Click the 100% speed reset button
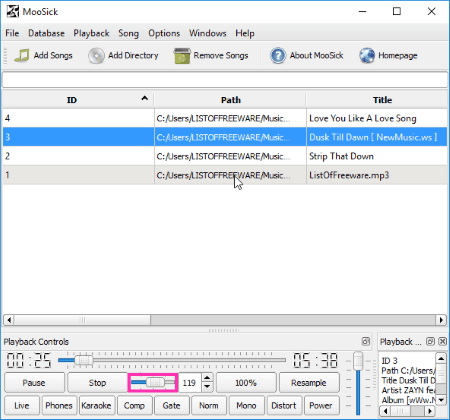The width and height of the screenshot is (450, 420). pos(246,383)
